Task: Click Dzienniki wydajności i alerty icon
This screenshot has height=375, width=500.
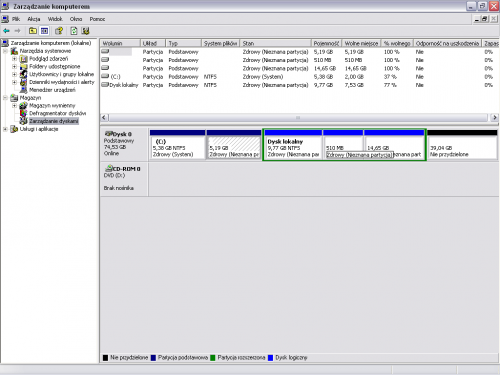Action: tap(23, 82)
